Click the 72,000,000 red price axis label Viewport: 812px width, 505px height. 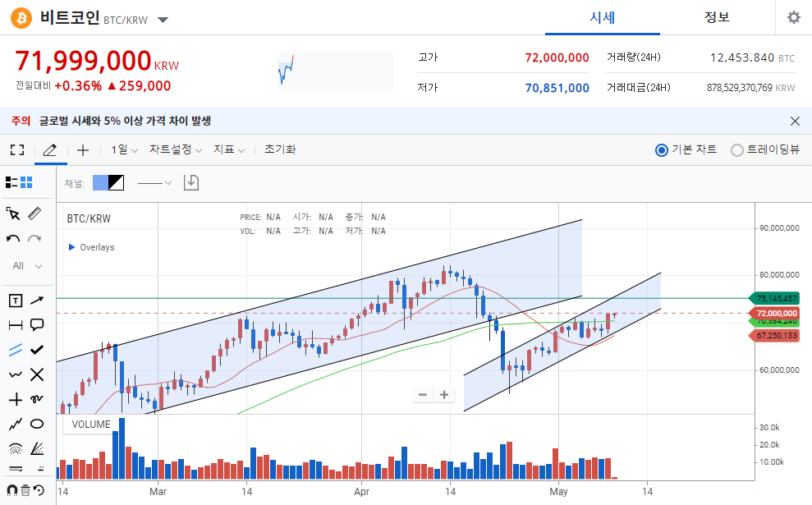(x=776, y=314)
